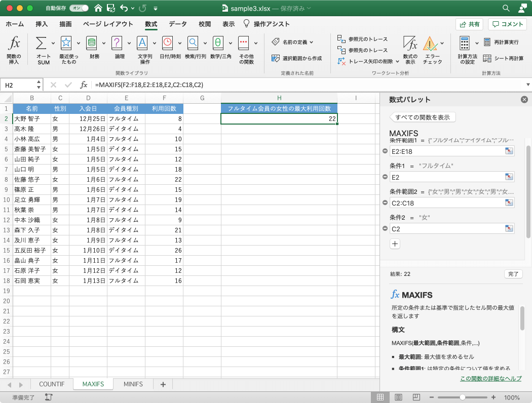Toggle AutoSave (自動保存) switch
The height and width of the screenshot is (403, 532).
coord(79,8)
